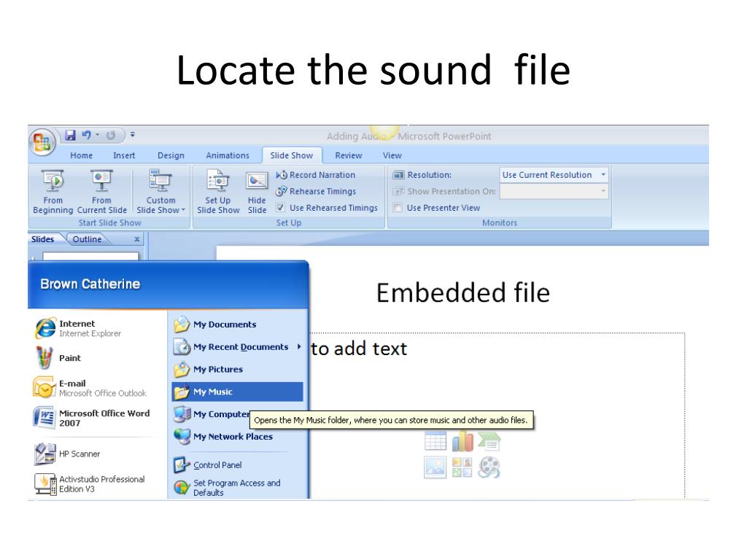Switch to the View tab
Screen dimensions: 747x560
click(392, 156)
